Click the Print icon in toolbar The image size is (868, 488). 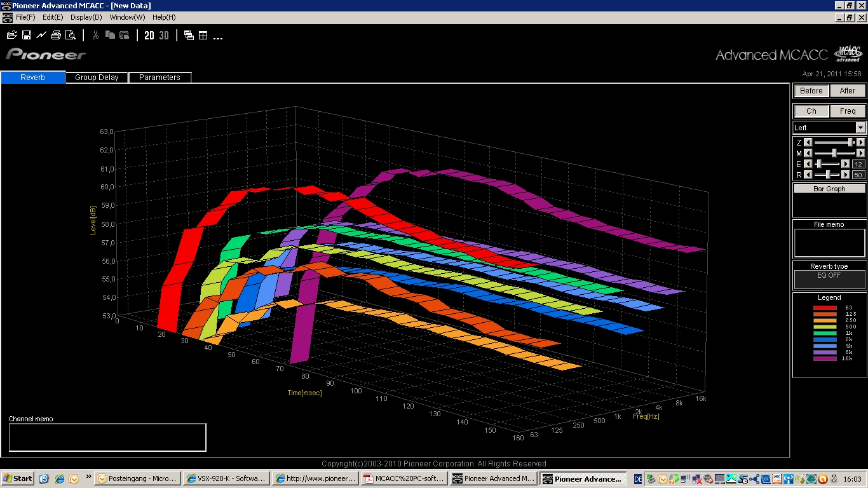[x=56, y=36]
